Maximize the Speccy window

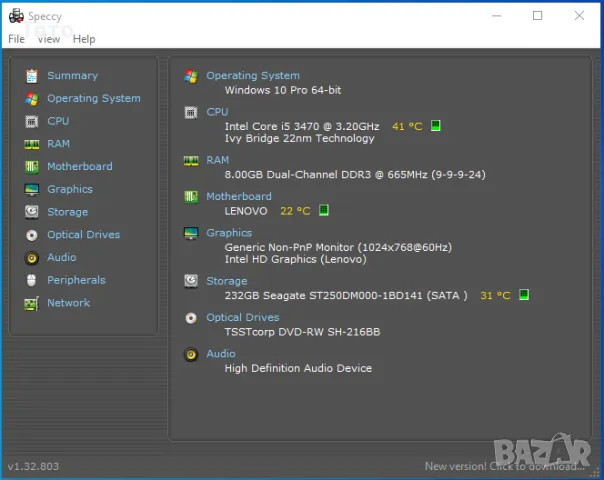pyautogui.click(x=537, y=16)
